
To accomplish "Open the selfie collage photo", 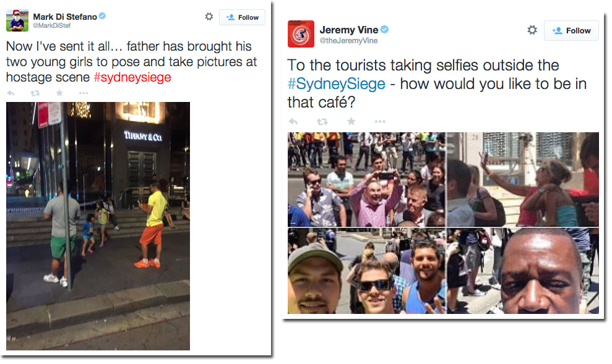I will click(x=443, y=223).
